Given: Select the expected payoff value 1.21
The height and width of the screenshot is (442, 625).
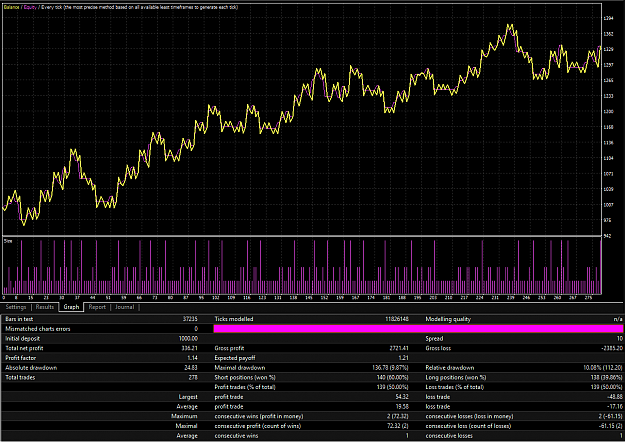Looking at the screenshot, I should click(404, 358).
